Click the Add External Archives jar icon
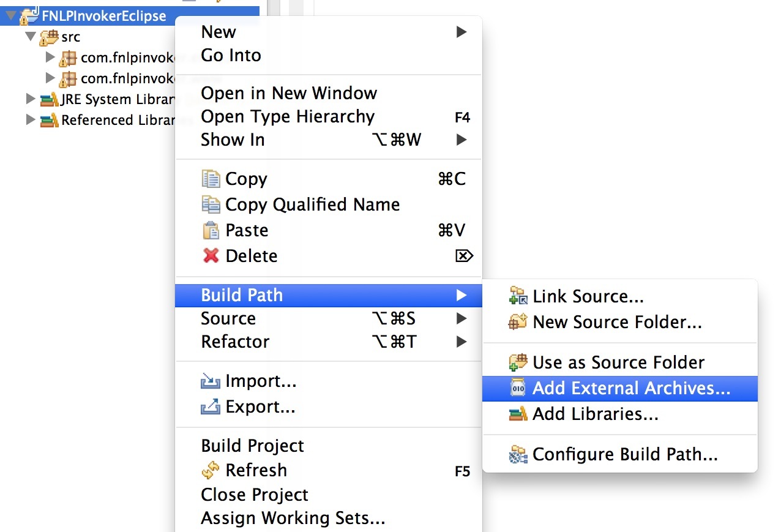 (518, 388)
